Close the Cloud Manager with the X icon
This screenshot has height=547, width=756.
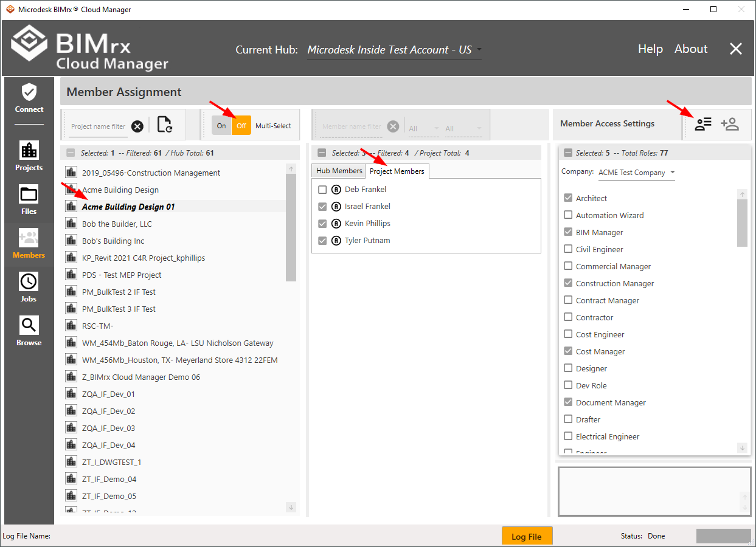pyautogui.click(x=736, y=49)
